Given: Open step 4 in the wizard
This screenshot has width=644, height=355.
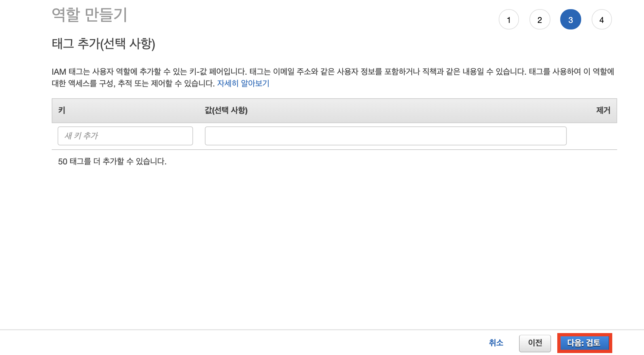Looking at the screenshot, I should coord(601,20).
